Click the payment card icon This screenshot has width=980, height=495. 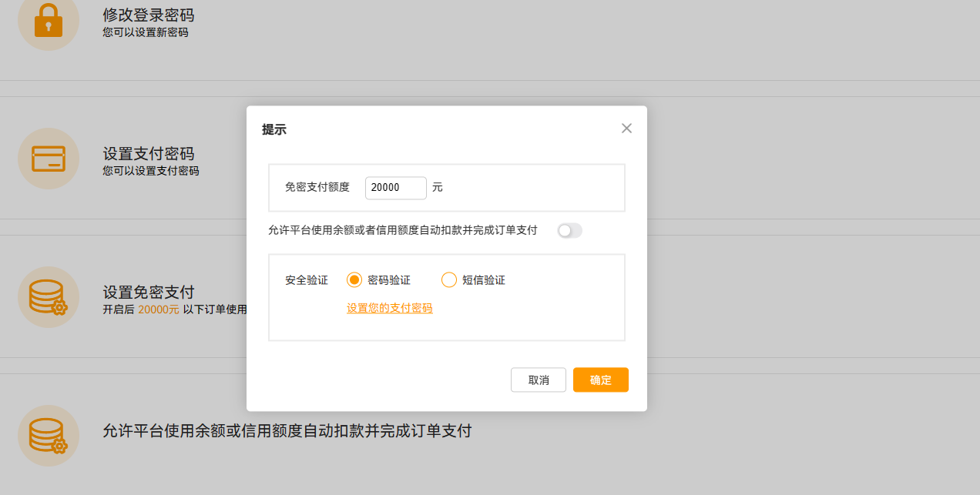(49, 159)
